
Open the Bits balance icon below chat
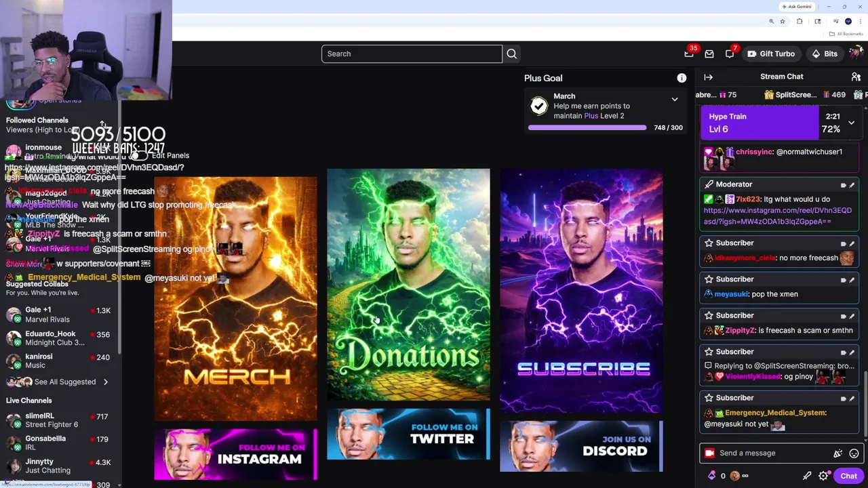click(712, 476)
